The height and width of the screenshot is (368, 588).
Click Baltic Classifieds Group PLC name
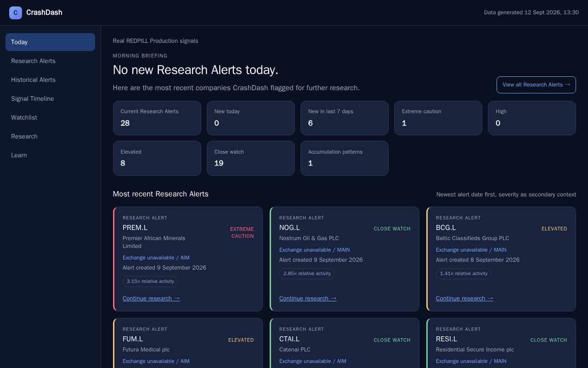click(x=472, y=238)
